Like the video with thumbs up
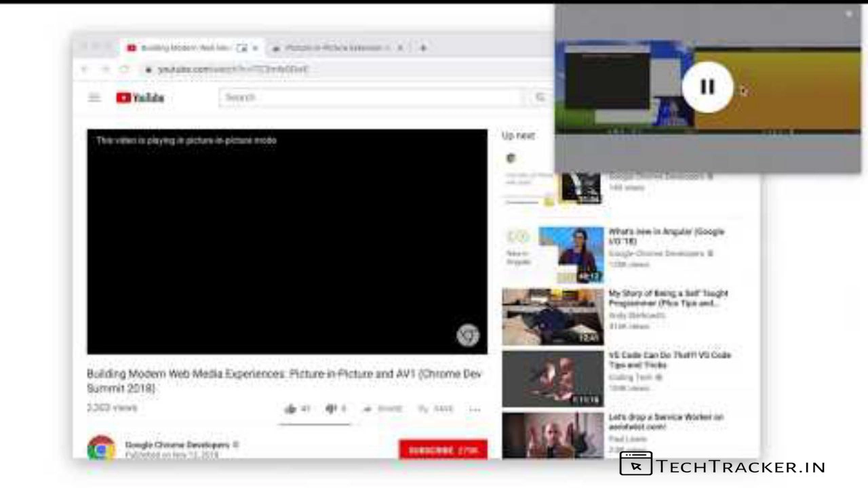 (292, 409)
